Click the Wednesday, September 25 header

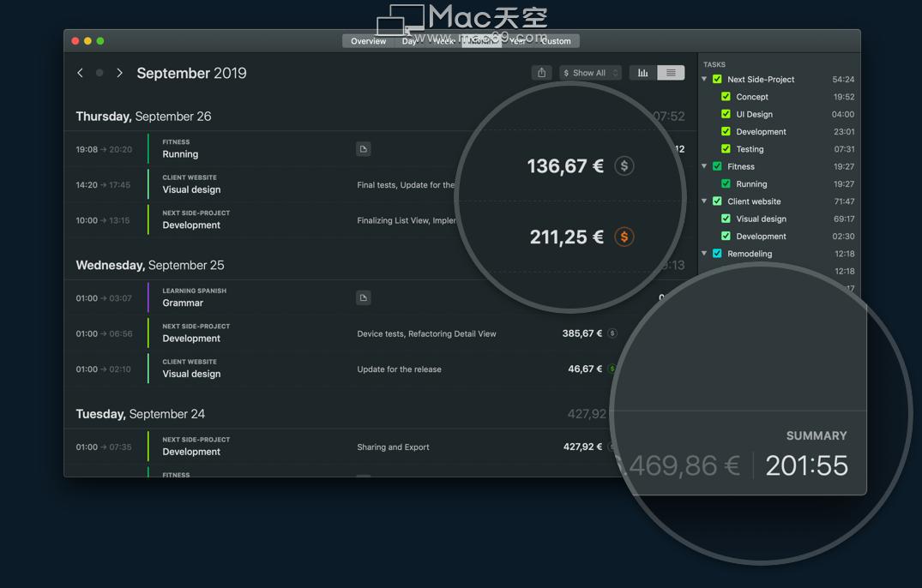pos(150,265)
